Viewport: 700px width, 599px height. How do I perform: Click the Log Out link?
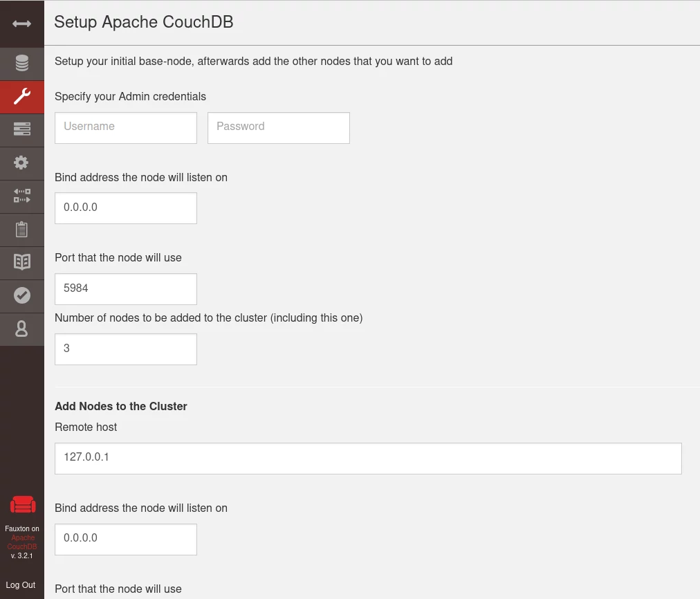coord(21,585)
